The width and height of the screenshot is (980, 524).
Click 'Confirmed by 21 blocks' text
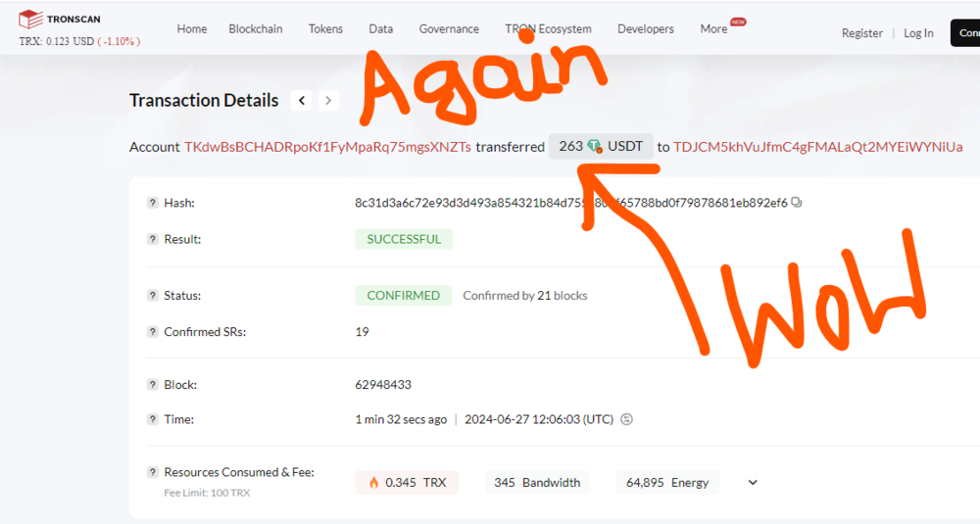(x=525, y=296)
